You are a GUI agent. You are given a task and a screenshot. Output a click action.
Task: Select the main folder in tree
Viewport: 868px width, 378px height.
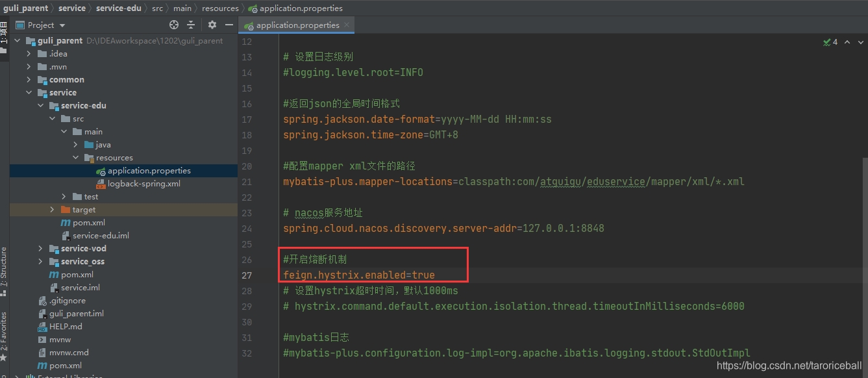pyautogui.click(x=93, y=131)
